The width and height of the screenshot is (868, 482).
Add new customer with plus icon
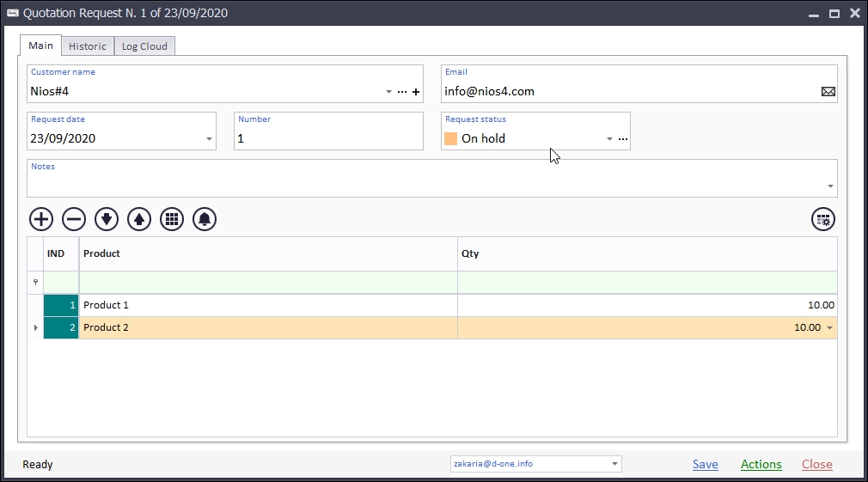(x=416, y=92)
